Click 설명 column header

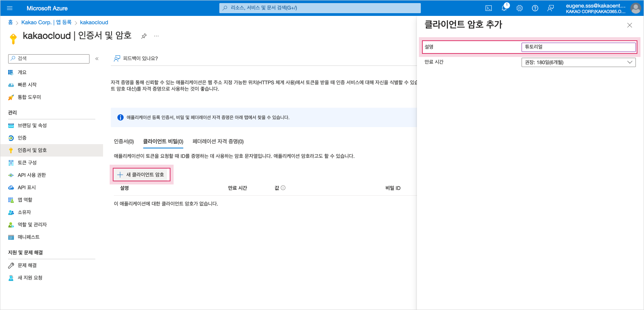tap(124, 188)
